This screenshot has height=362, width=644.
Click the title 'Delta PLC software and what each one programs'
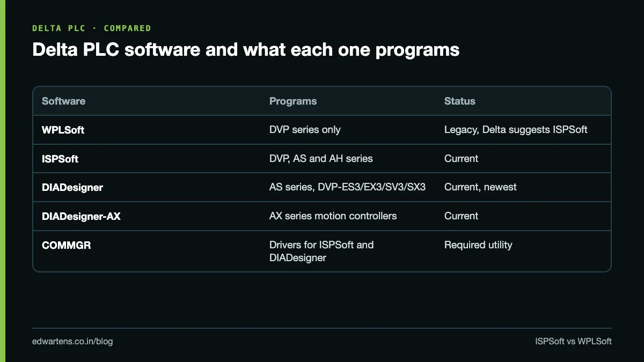point(246,50)
